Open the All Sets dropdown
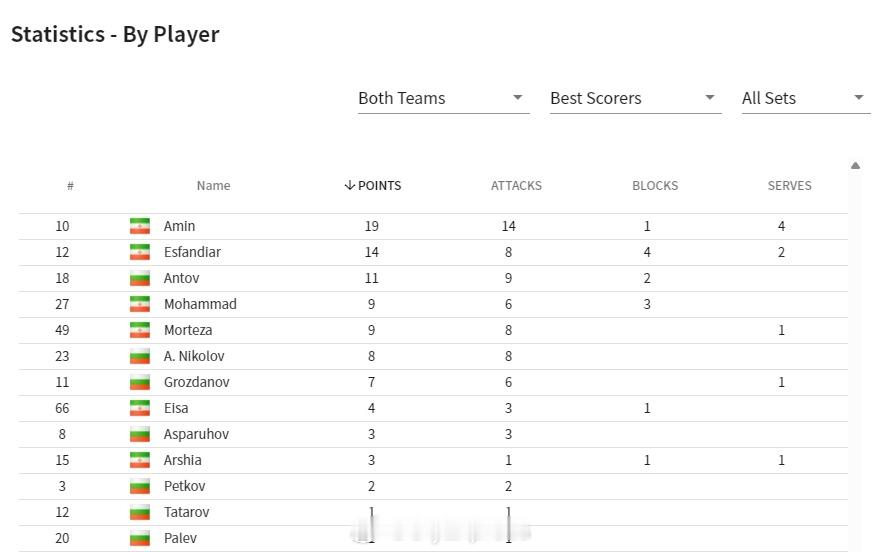The height and width of the screenshot is (552, 884). [x=806, y=98]
